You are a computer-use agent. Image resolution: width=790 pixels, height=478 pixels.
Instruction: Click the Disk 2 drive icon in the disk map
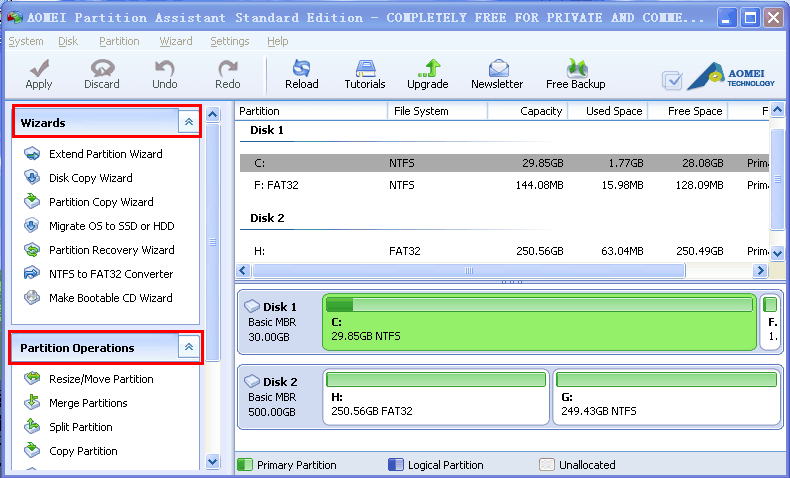pyautogui.click(x=251, y=381)
